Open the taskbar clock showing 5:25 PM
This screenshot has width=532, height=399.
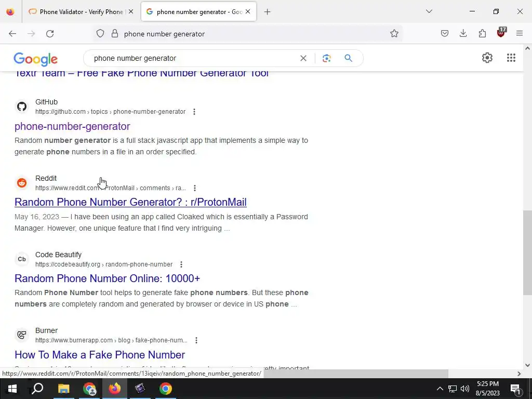coord(487,389)
